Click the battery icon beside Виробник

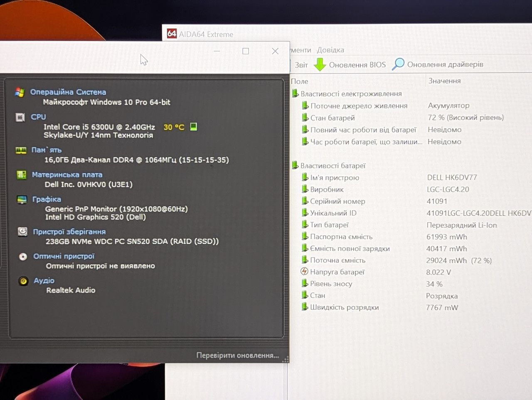(305, 189)
